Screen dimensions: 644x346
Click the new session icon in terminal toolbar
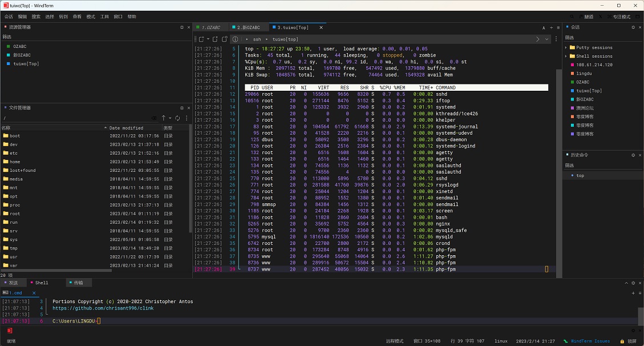201,39
